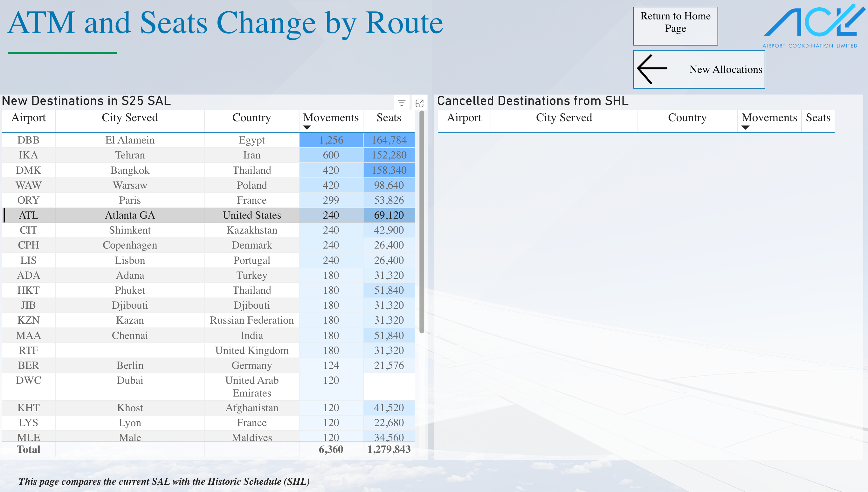The width and height of the screenshot is (868, 492).
Task: Click the Copenhagen city cell
Action: [x=130, y=245]
